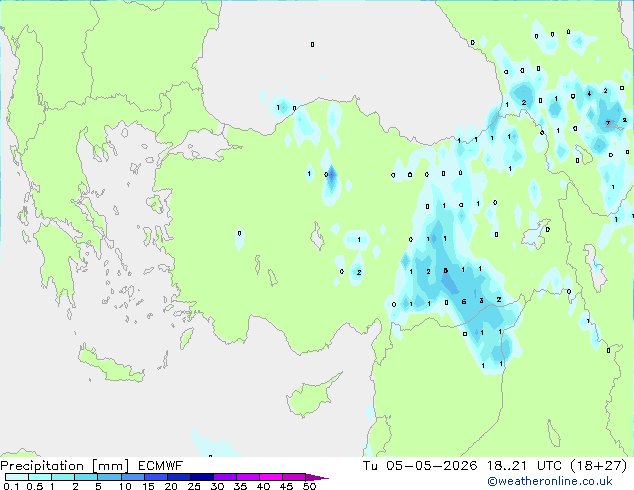Image resolution: width=634 pixels, height=490 pixels.
Task: Click the '7' precipitation value on map
Action: click(x=608, y=124)
